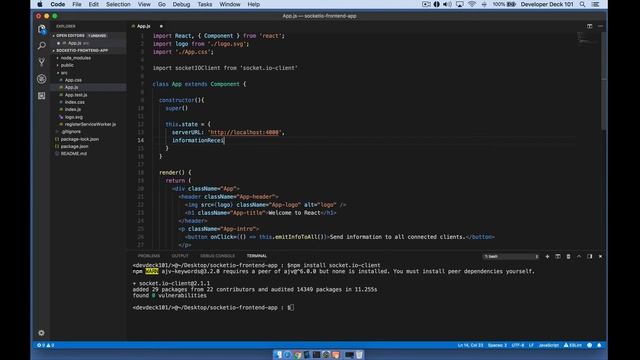
Task: Kill the terminal with trash icon
Action: coord(568,256)
